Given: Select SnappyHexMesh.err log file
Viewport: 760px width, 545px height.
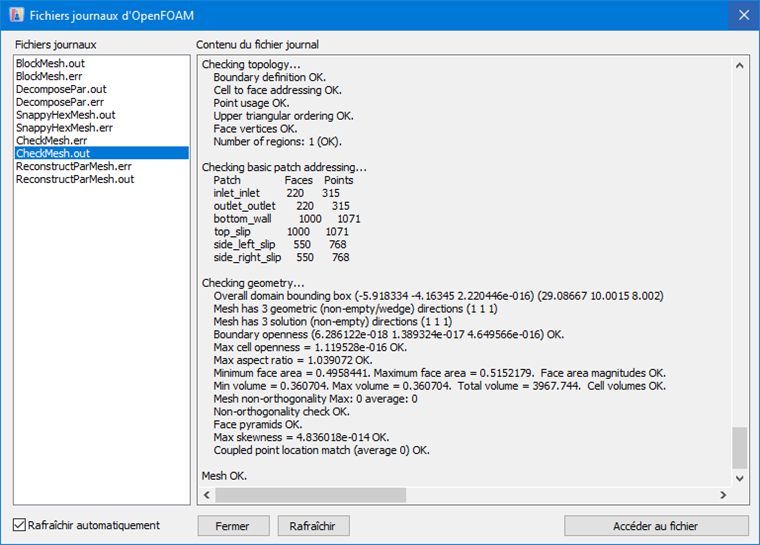Looking at the screenshot, I should (64, 128).
